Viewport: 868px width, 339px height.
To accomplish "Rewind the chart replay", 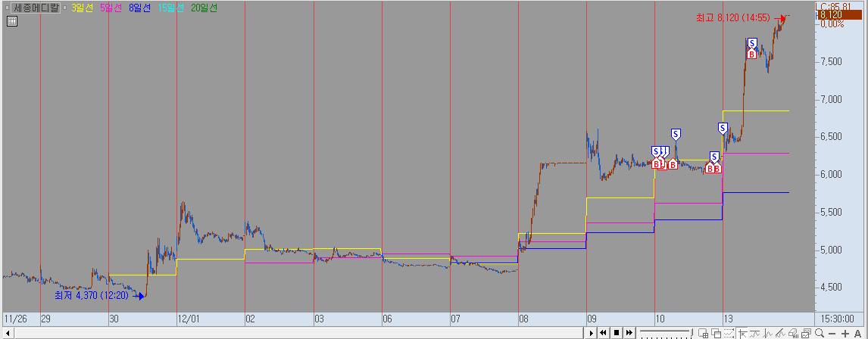I will (603, 333).
